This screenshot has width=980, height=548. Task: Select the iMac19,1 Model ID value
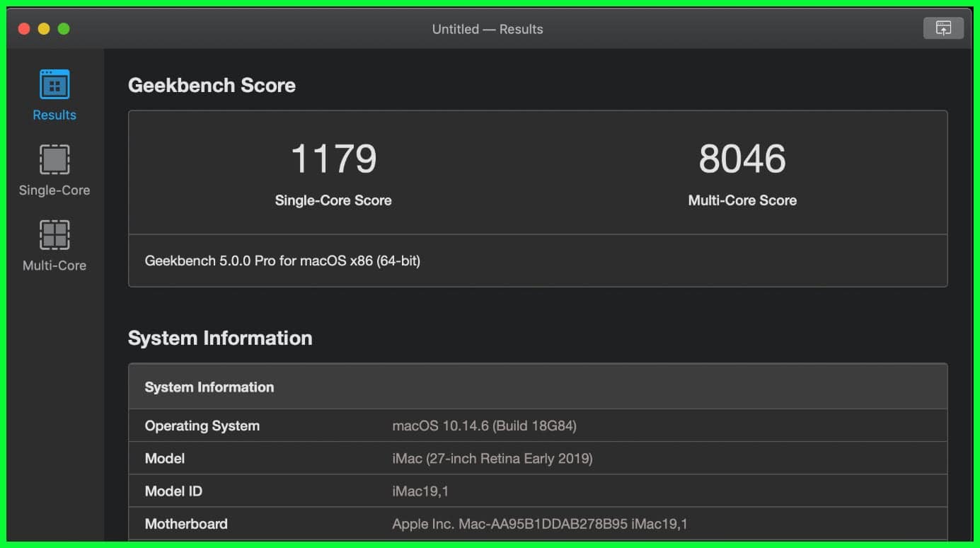pyautogui.click(x=419, y=491)
